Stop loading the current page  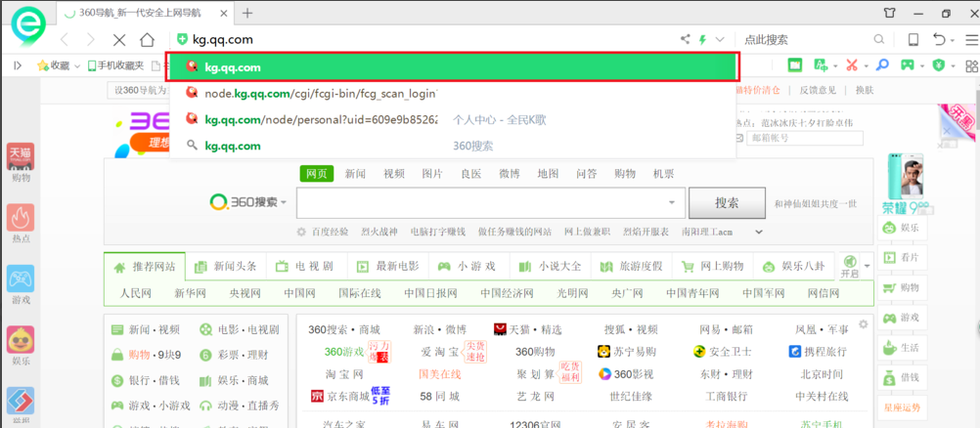[x=118, y=41]
